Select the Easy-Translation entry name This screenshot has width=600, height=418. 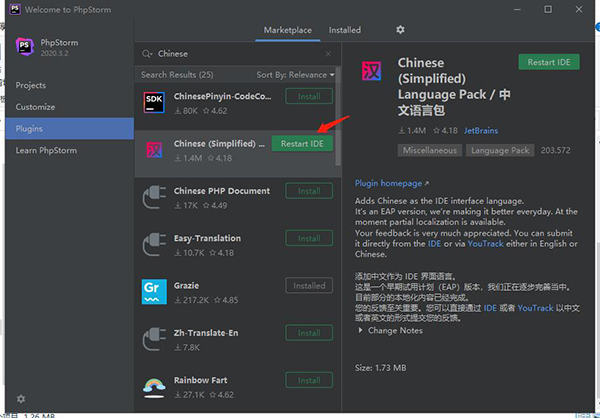[x=207, y=238]
